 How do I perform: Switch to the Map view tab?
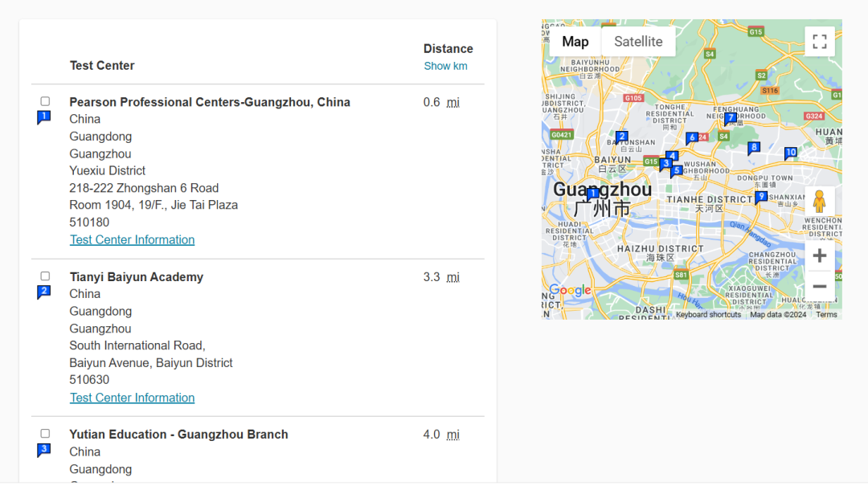tap(575, 41)
